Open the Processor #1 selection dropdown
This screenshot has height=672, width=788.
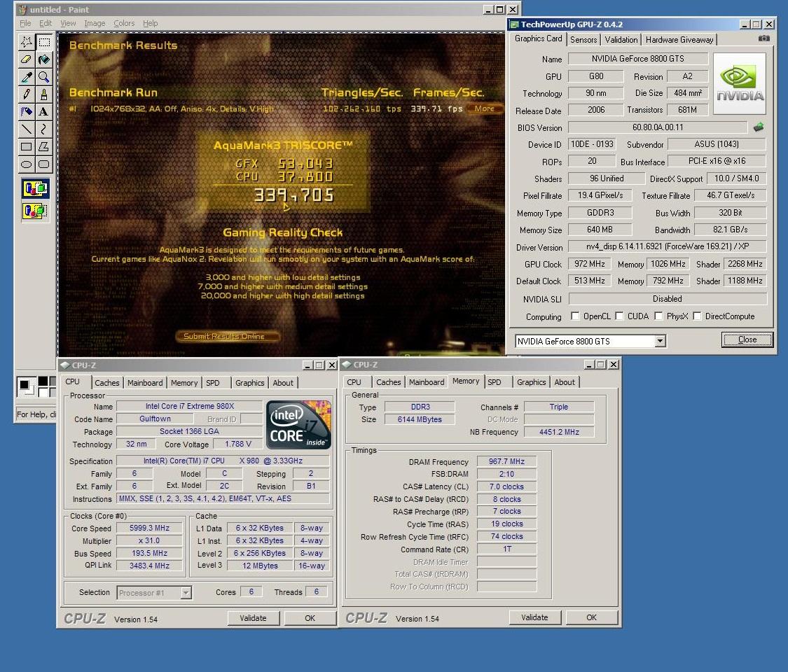tap(186, 593)
